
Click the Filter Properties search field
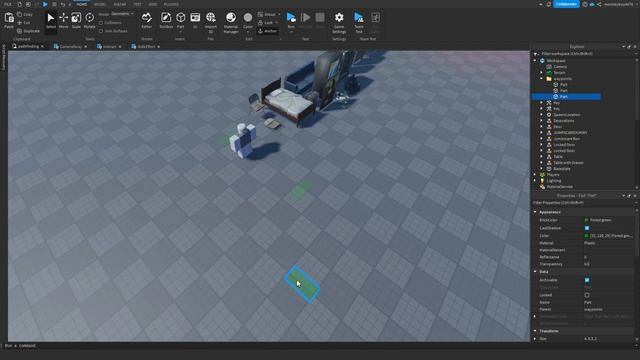click(x=583, y=202)
